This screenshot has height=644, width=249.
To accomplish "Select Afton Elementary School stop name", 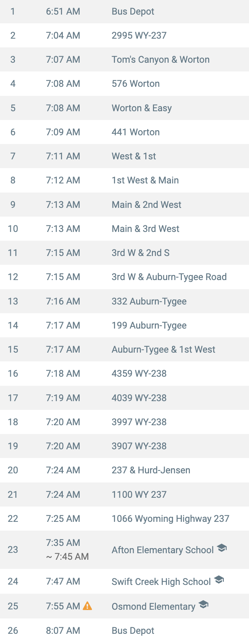I will click(162, 550).
